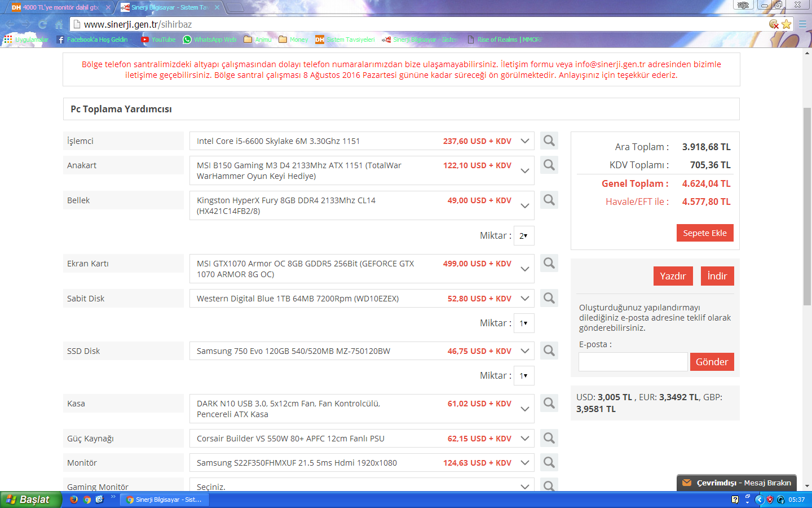This screenshot has width=812, height=508.
Task: Open Kasa row search magnifier
Action: tap(549, 403)
